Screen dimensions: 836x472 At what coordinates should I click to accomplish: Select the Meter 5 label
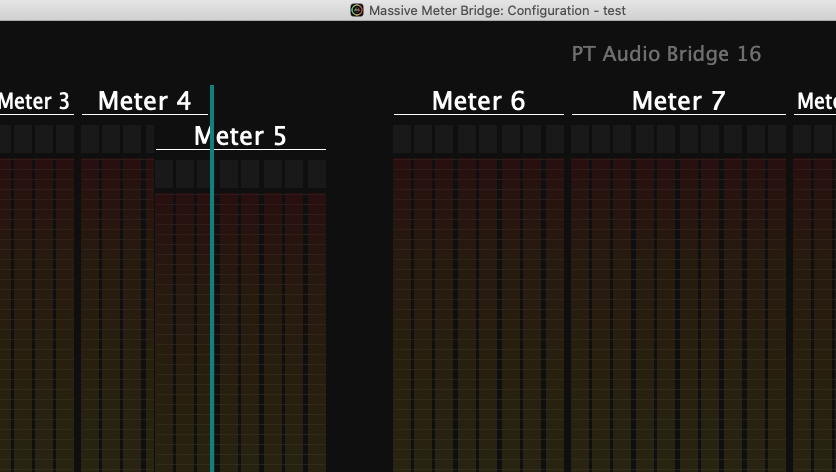(240, 136)
